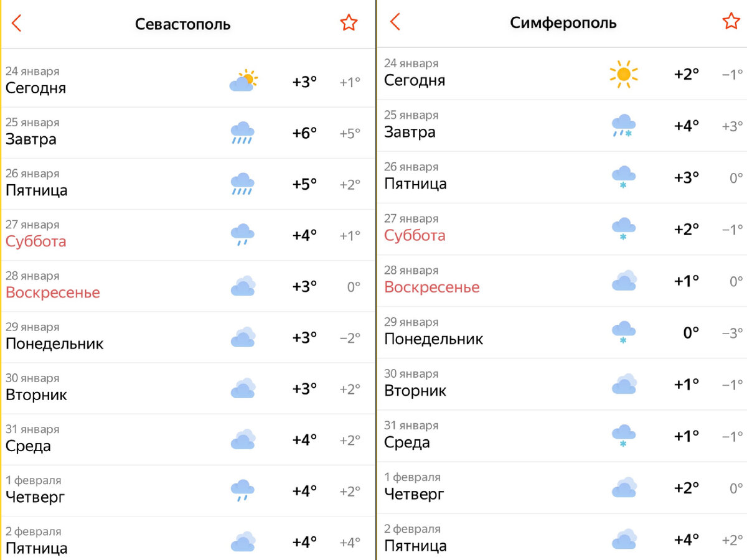
Task: Open Симферополь forecast for Воскресенье 28 января
Action: pos(562,281)
